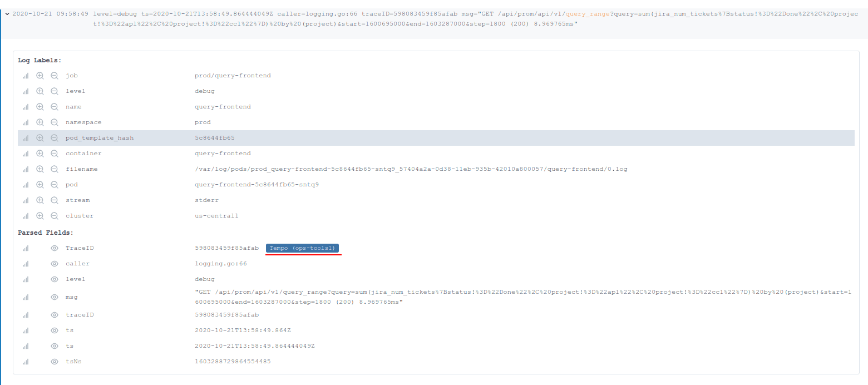The width and height of the screenshot is (868, 385).
Task: Show stats for tsNs field
Action: pos(26,362)
